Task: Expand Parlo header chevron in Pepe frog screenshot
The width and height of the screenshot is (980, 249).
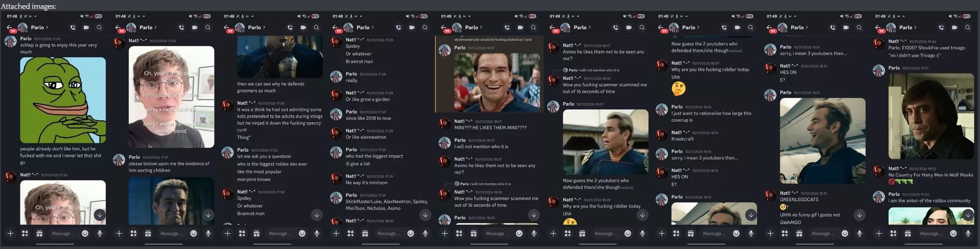Action: click(47, 28)
